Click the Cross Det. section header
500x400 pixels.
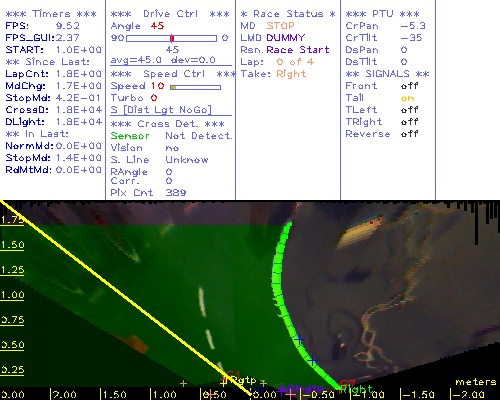[x=168, y=124]
